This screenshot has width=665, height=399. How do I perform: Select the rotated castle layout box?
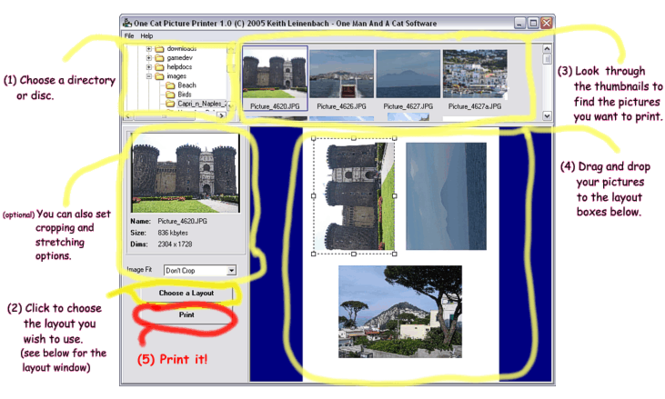[x=354, y=196]
